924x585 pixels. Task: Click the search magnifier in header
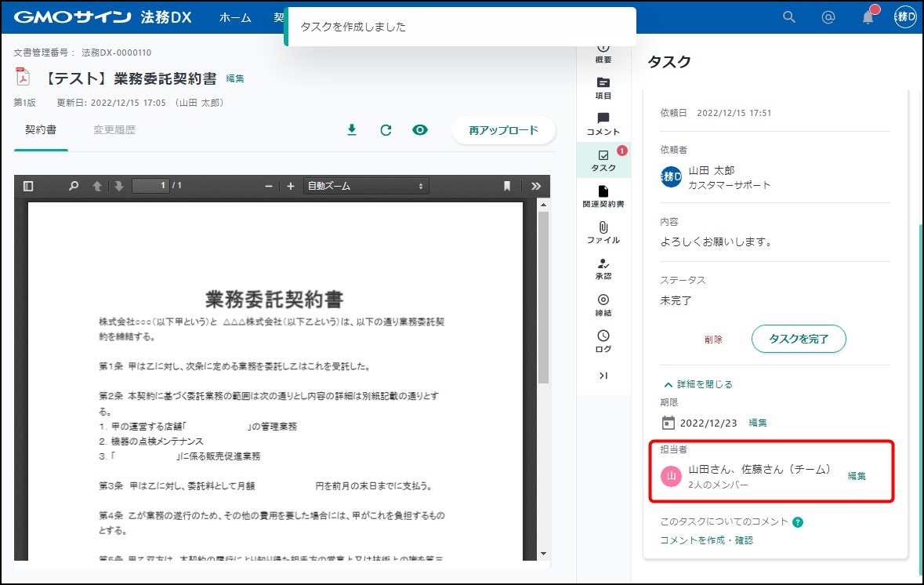pos(789,17)
